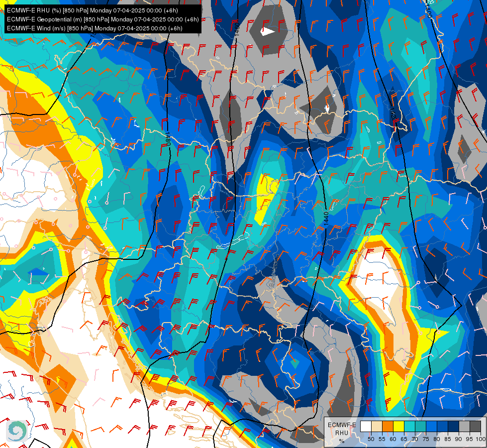Select the light gray 90-95 legend swatch

(464, 427)
